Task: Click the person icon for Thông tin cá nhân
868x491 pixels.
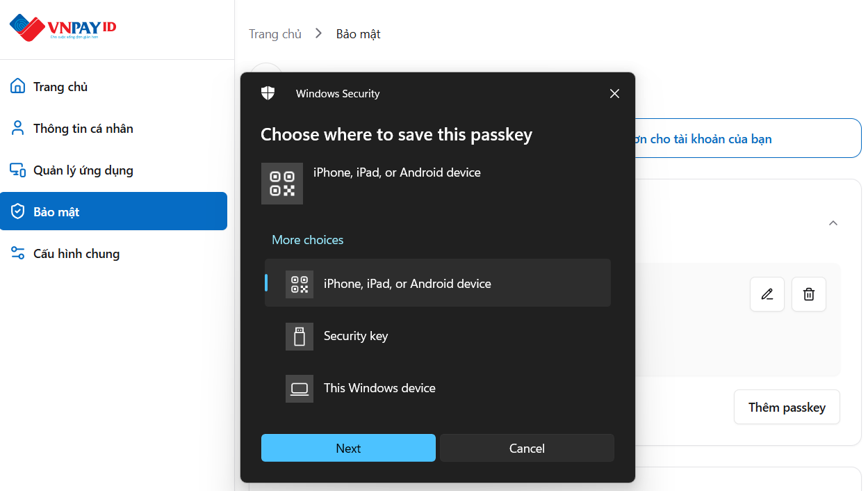Action: [x=17, y=128]
